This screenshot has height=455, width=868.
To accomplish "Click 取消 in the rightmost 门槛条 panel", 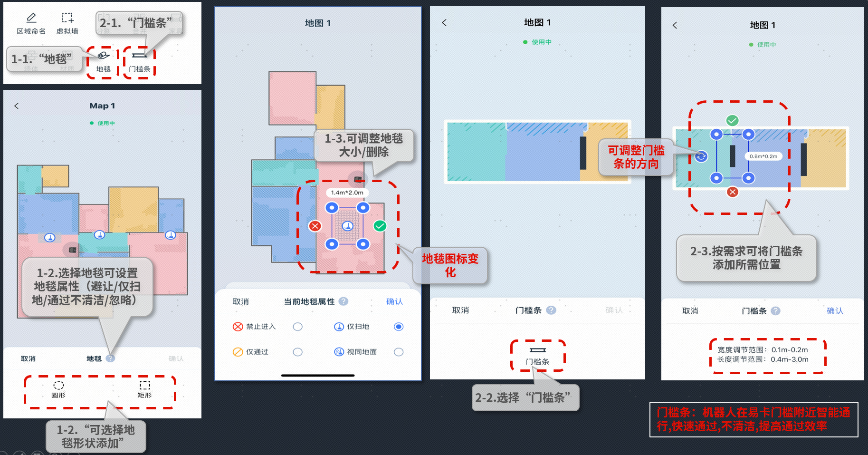I will (x=690, y=311).
